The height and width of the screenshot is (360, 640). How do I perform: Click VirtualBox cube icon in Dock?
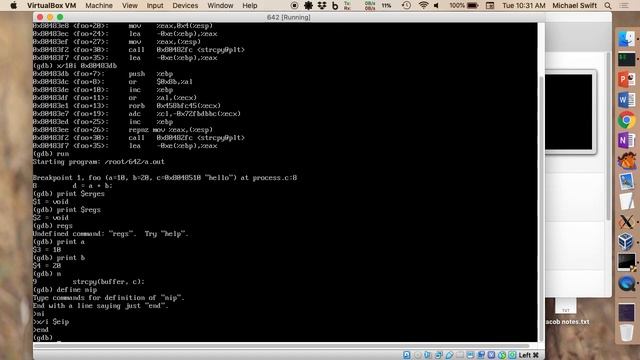pos(627,242)
